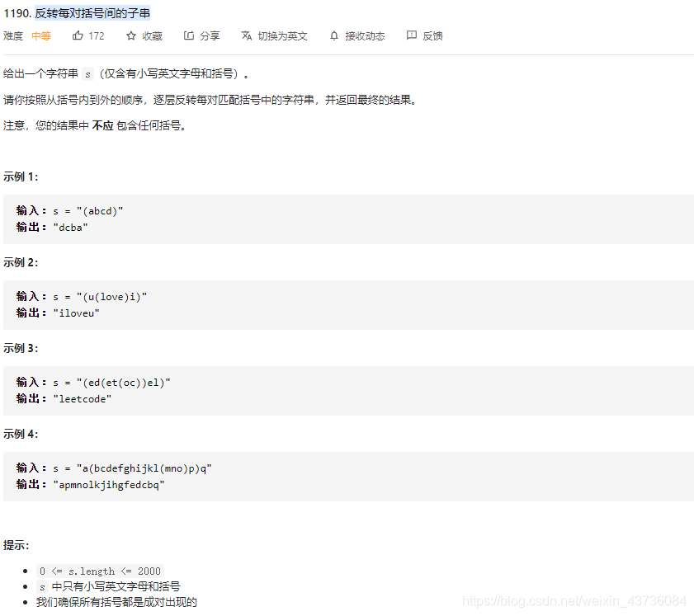
Task: Select the problem title 反转每对括号间的子串
Action: pos(92,13)
